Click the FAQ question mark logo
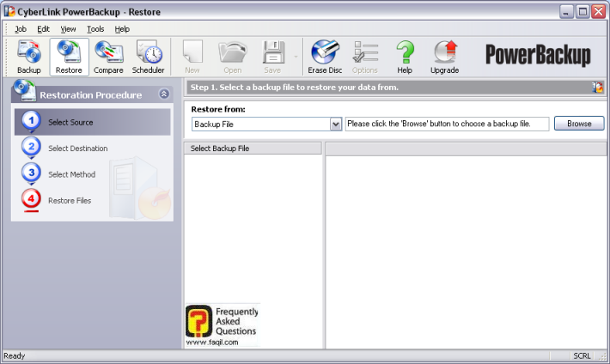The image size is (610, 364). pyautogui.click(x=198, y=322)
